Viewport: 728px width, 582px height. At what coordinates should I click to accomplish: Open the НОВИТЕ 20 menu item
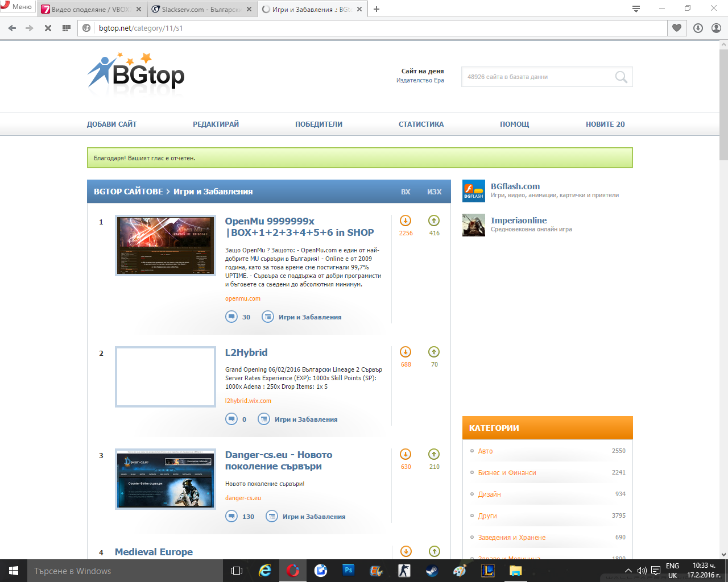point(605,124)
